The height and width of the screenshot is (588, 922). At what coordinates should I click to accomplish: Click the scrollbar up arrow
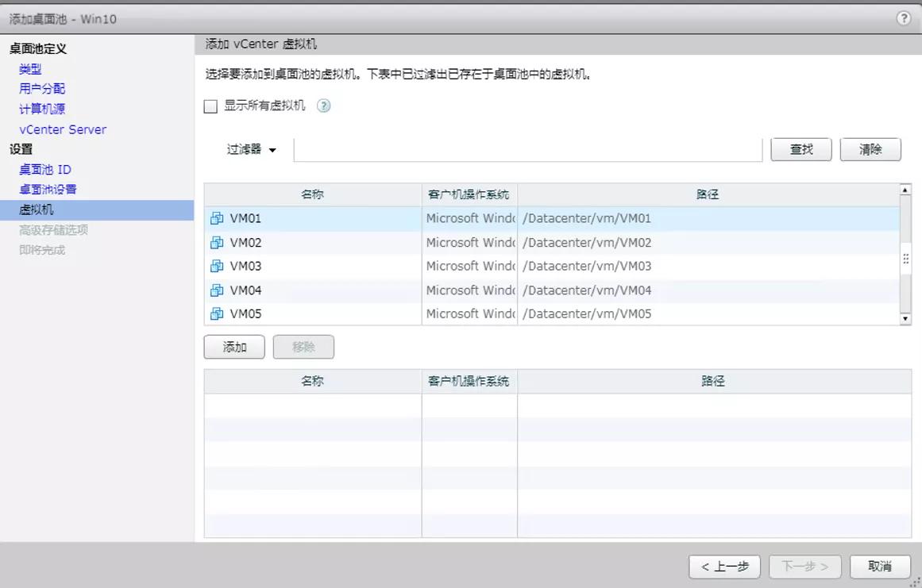(905, 189)
